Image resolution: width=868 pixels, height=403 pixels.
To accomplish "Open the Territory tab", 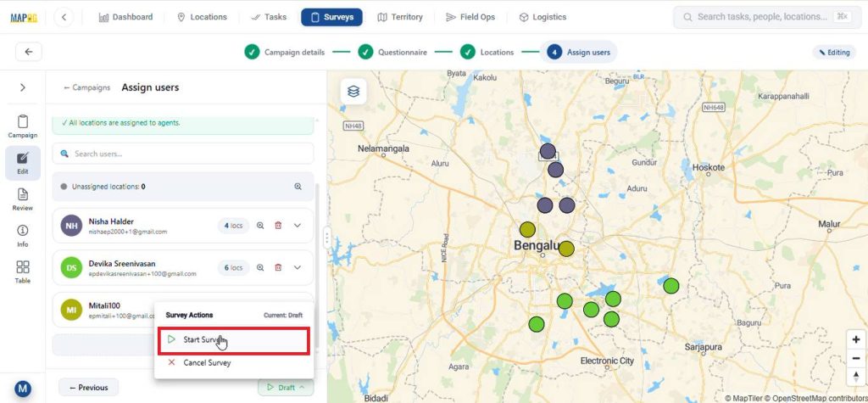I will 400,17.
